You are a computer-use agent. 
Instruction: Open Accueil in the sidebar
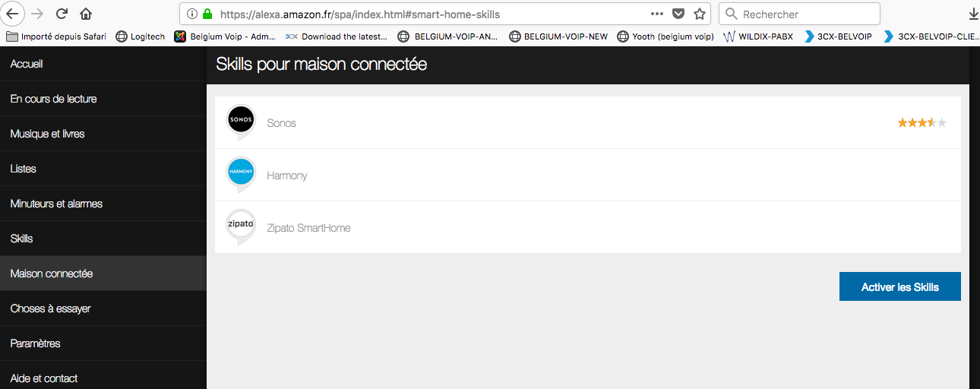pyautogui.click(x=27, y=64)
